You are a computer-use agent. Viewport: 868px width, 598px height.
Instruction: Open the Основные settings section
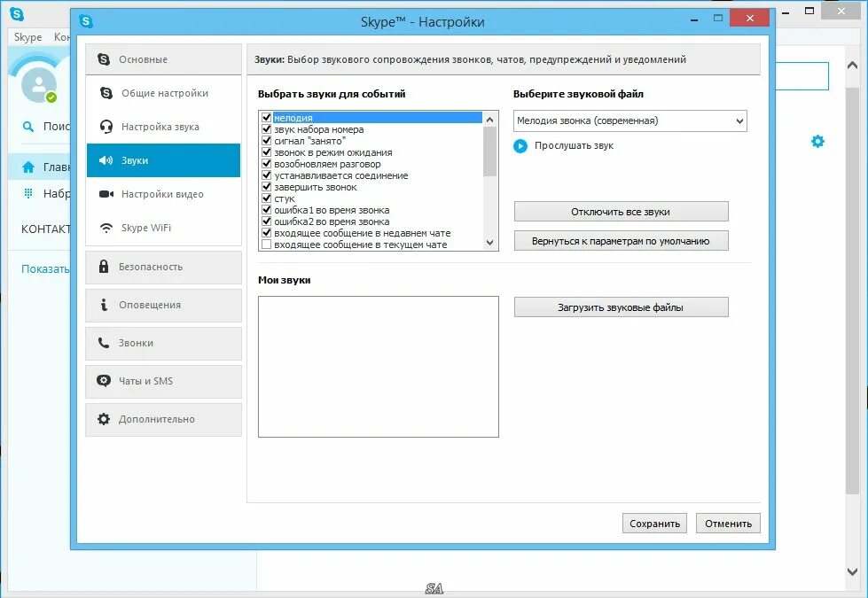[x=163, y=59]
